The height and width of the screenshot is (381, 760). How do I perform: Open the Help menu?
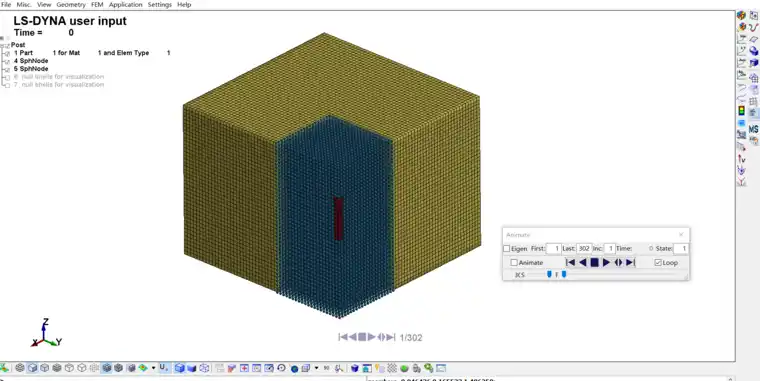pos(184,4)
